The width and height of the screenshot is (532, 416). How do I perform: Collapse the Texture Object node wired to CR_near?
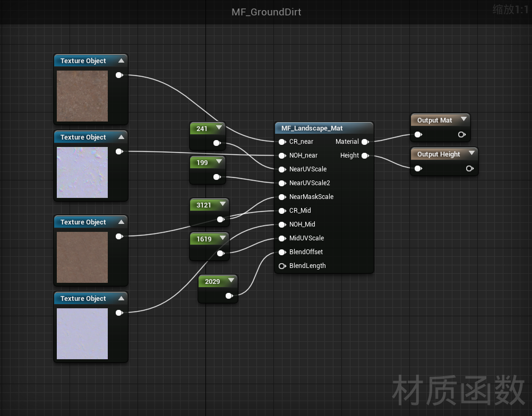(x=121, y=61)
